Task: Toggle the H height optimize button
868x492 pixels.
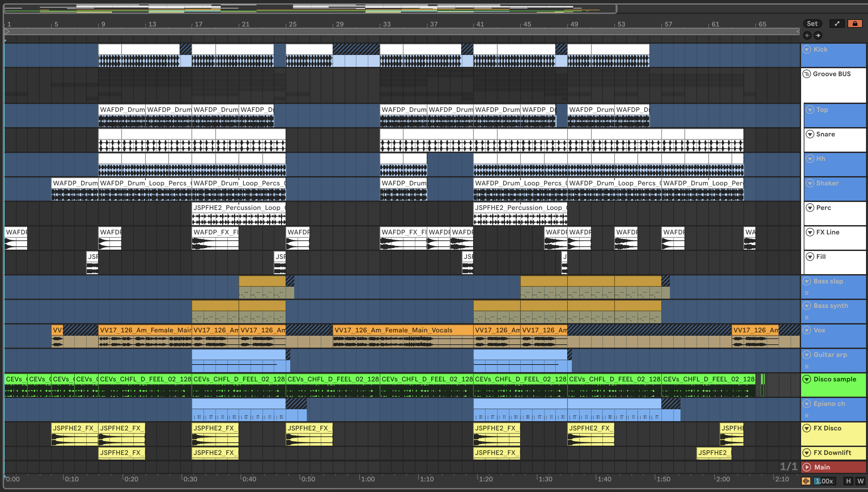Action: [x=848, y=481]
